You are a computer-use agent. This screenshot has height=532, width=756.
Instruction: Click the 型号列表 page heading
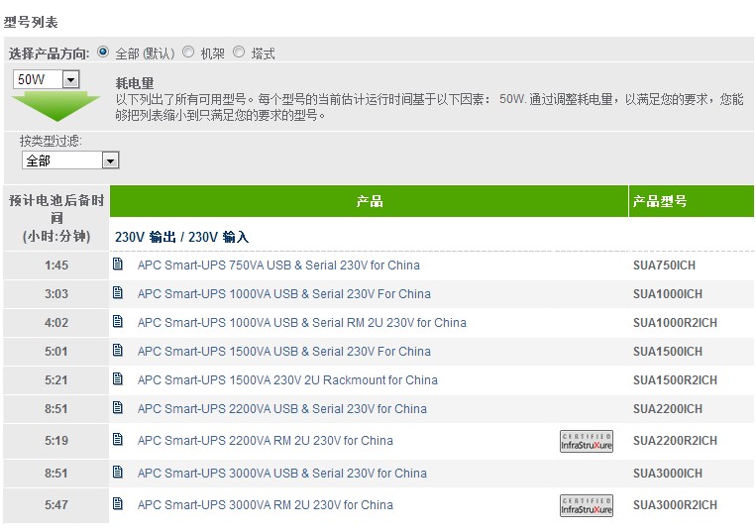coord(31,22)
